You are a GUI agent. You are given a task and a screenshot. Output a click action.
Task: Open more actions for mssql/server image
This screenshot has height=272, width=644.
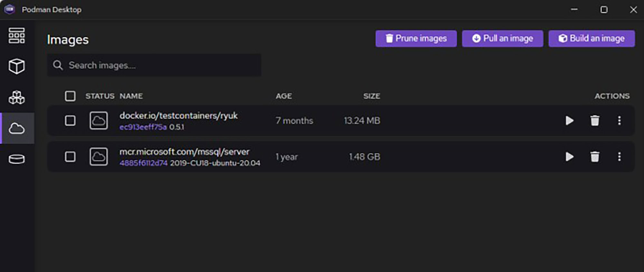(619, 157)
